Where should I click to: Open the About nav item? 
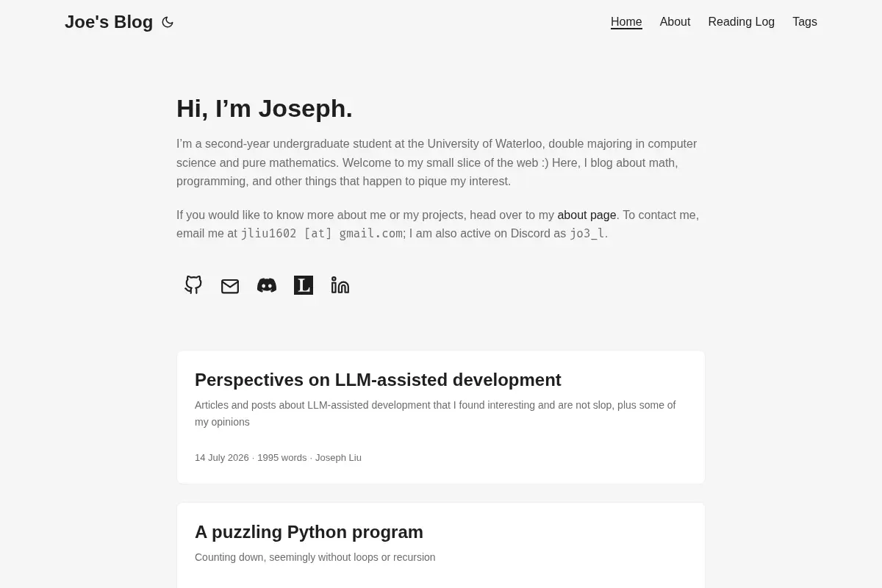pyautogui.click(x=675, y=22)
